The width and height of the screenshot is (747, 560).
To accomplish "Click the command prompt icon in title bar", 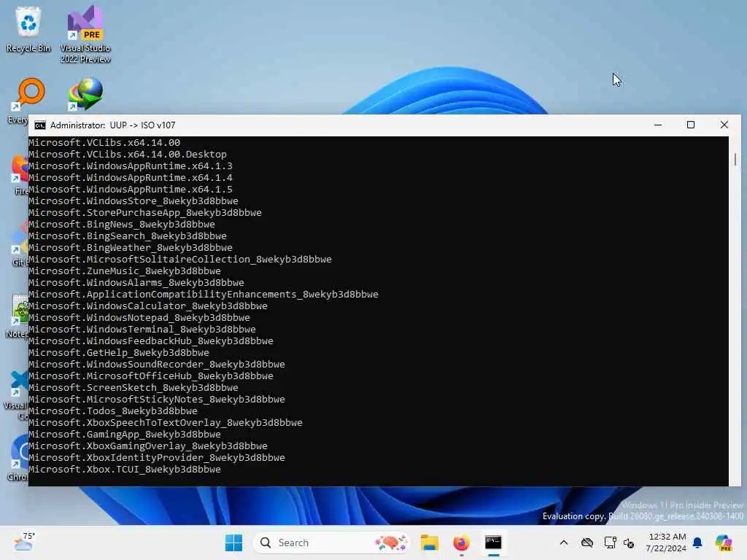I will (40, 125).
